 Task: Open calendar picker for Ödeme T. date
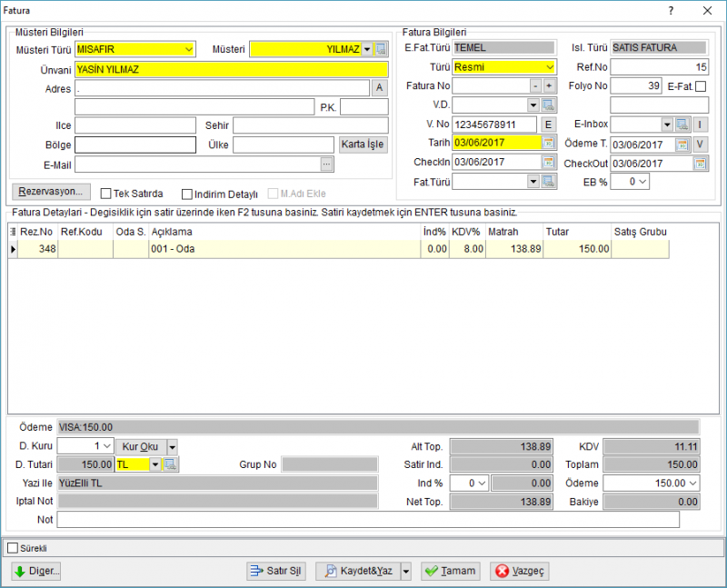pos(682,145)
